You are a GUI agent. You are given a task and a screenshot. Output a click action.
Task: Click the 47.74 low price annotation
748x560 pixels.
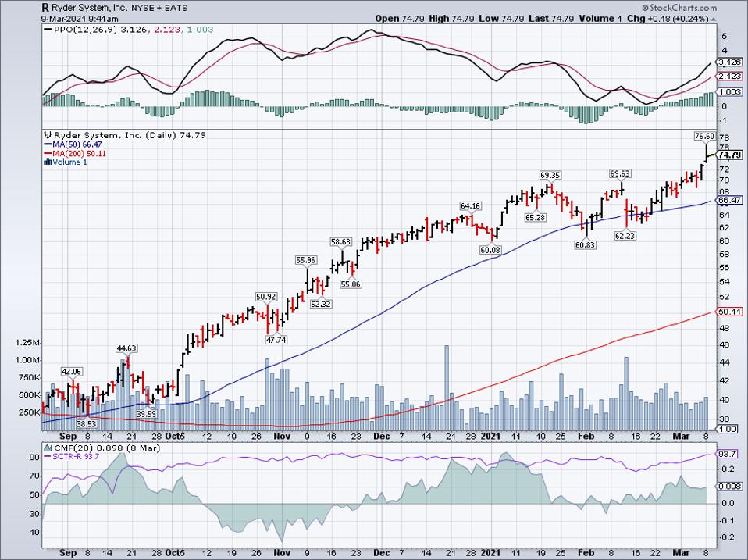click(276, 340)
